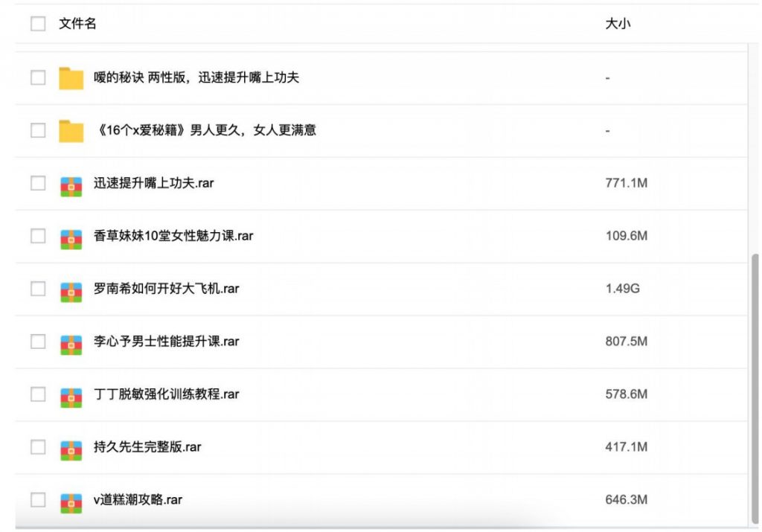This screenshot has width=762, height=532.
Task: Check the box for 嗳的秘诀 两性版 folder
Action: 38,77
